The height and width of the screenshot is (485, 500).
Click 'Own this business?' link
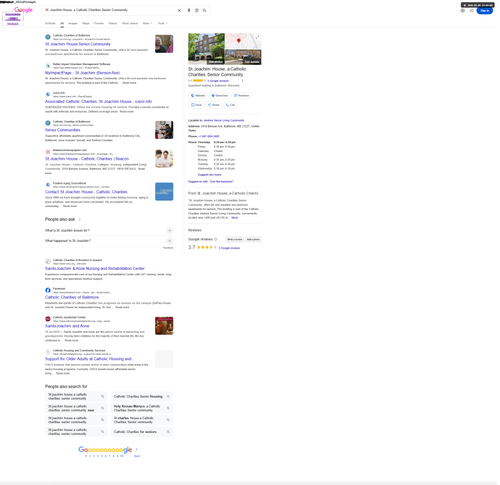tap(222, 182)
